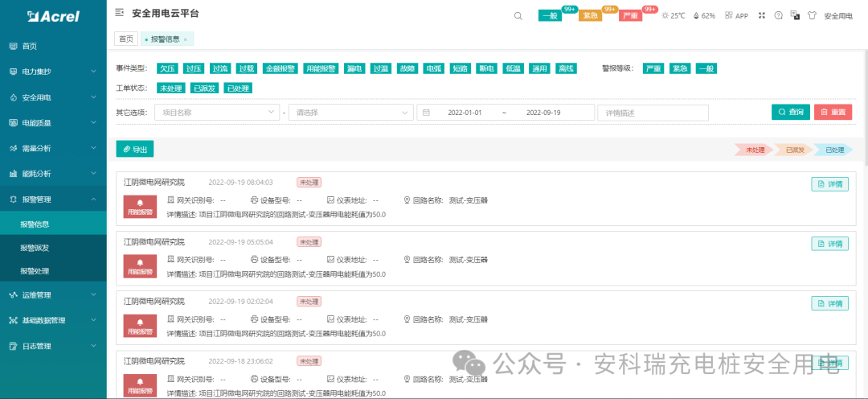Click the humidity droplet icon
Screen dimensions: 868x399
click(696, 15)
